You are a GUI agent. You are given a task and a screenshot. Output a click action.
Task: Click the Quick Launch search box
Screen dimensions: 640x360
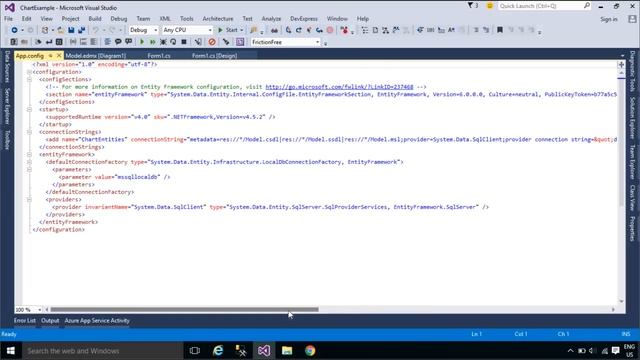click(x=544, y=6)
